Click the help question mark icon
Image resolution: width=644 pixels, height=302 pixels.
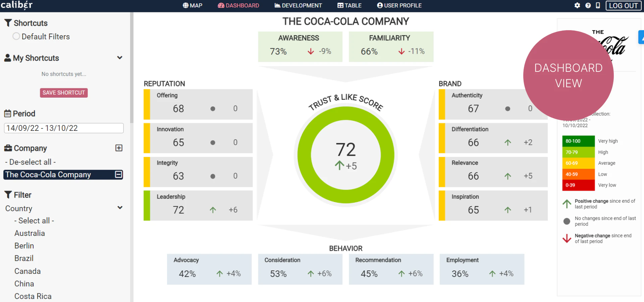click(588, 5)
